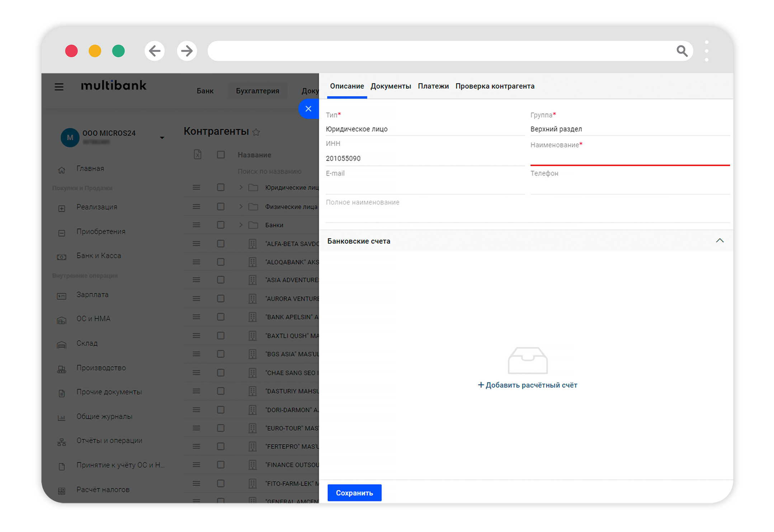Click the folder icon of Банки row
Image resolution: width=774 pixels, height=532 pixels.
tap(253, 225)
